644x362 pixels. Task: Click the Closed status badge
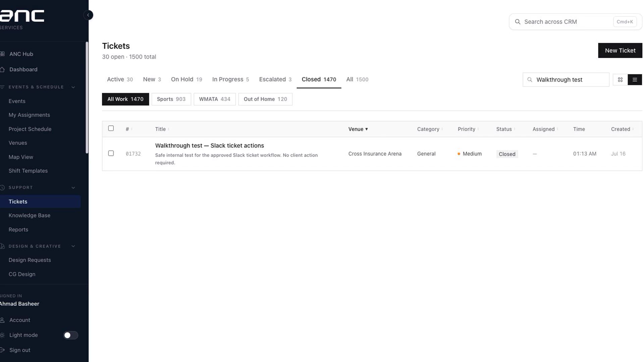coord(507,154)
